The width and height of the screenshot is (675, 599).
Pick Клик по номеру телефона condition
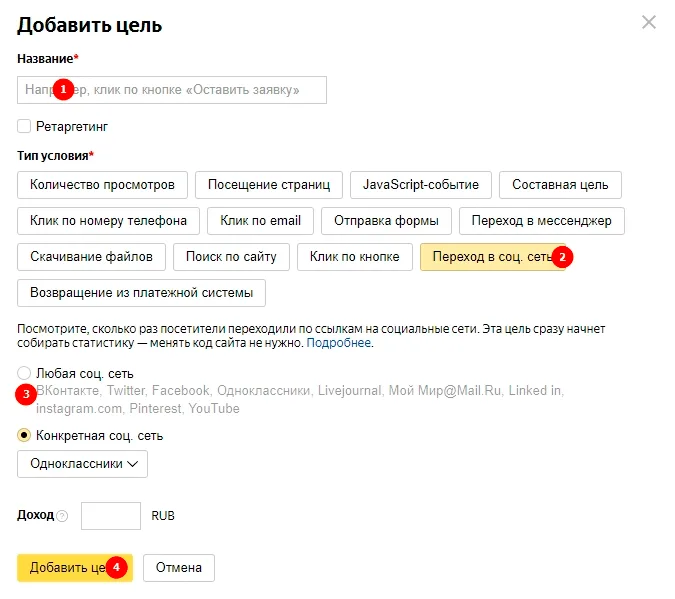tap(108, 221)
